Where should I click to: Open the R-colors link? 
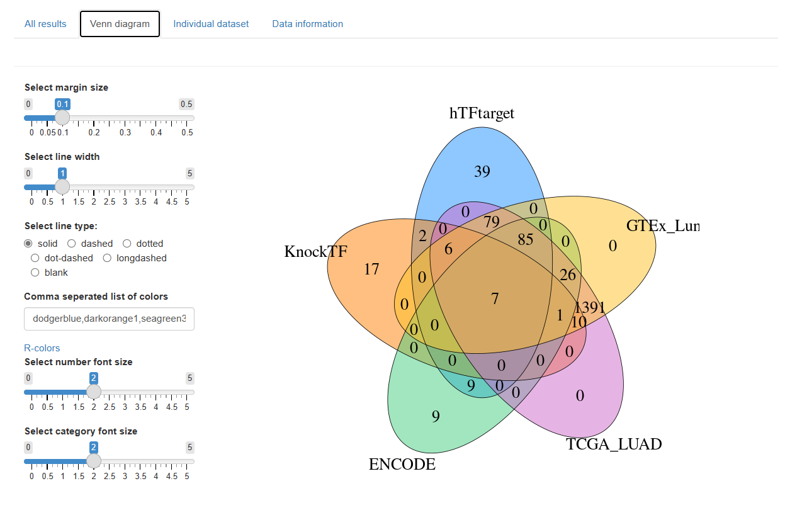(42, 348)
